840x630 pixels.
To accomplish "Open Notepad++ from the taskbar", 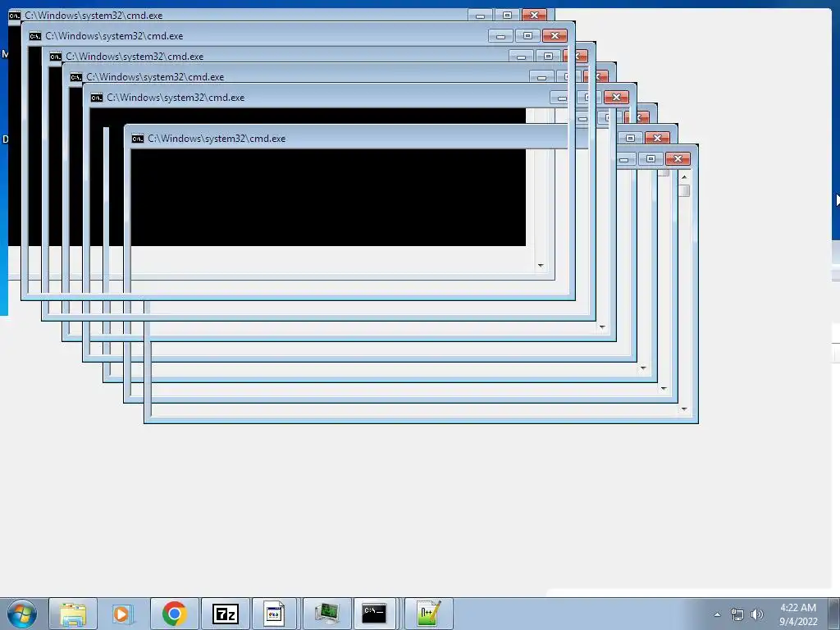I will click(428, 614).
